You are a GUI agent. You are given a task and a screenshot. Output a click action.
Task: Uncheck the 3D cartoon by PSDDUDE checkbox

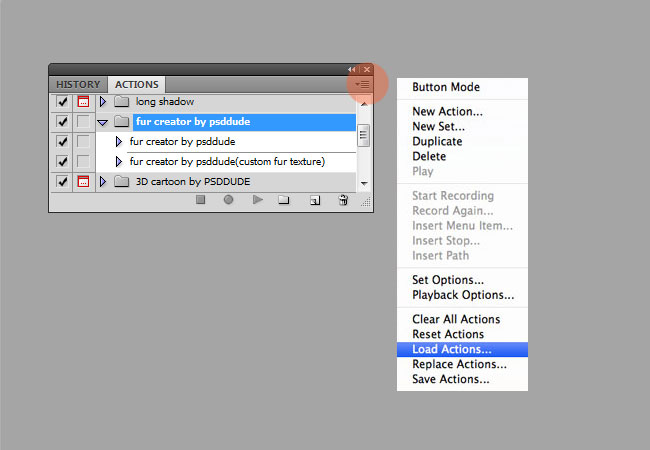tap(62, 181)
